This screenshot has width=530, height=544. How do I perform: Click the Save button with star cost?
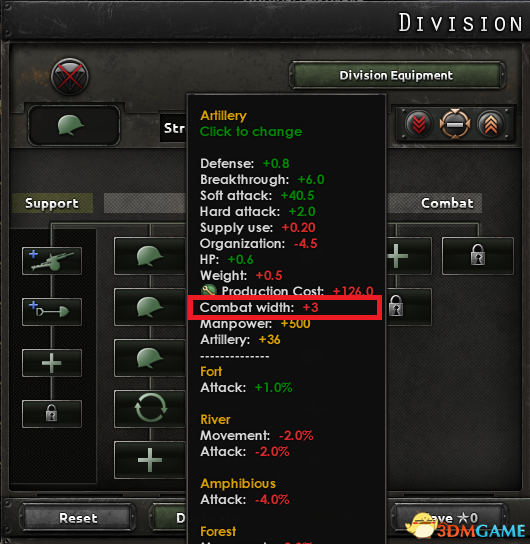coord(450,518)
